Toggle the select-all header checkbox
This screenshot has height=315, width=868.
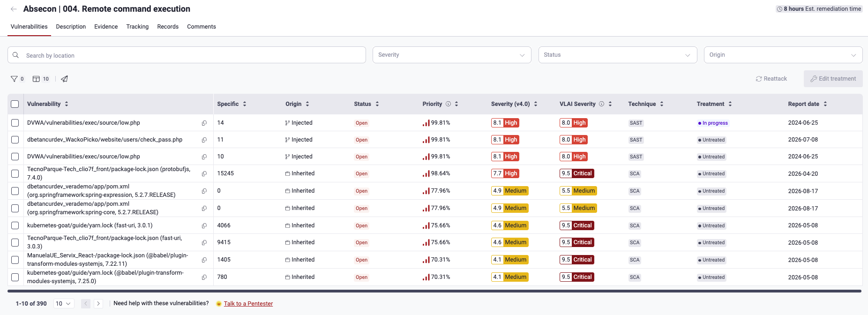tap(15, 104)
